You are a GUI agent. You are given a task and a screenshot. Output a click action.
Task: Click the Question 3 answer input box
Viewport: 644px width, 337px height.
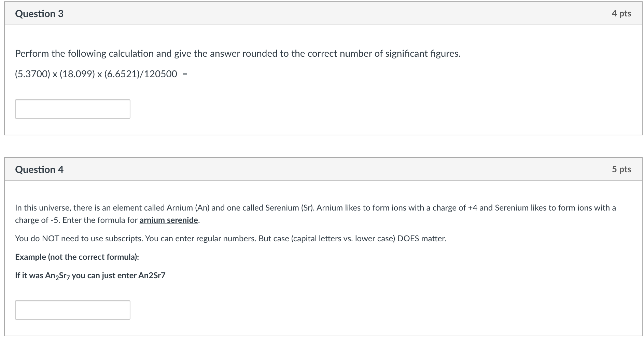[72, 109]
